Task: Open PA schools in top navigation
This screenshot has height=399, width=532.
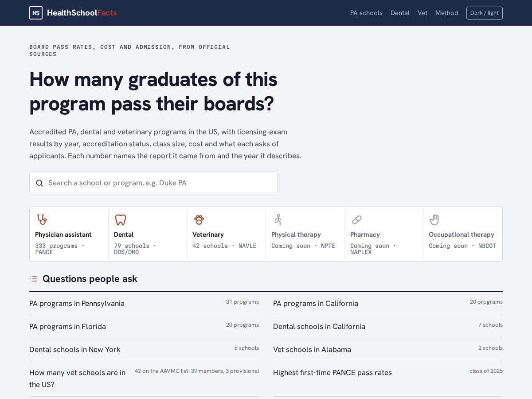Action: pyautogui.click(x=366, y=13)
